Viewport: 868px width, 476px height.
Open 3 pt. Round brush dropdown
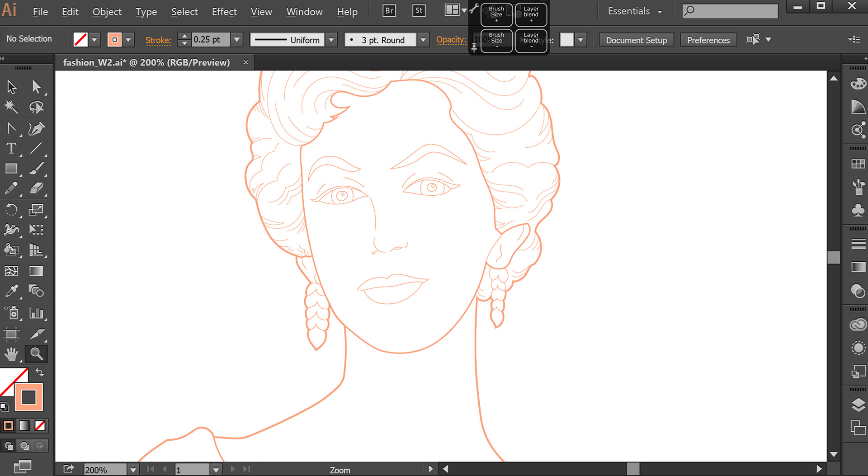pyautogui.click(x=423, y=40)
